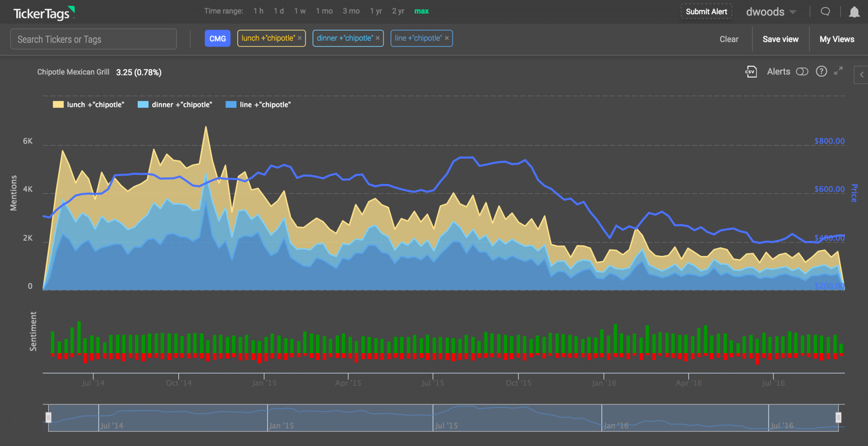Image resolution: width=868 pixels, height=446 pixels.
Task: Set time range to 1 yr
Action: pyautogui.click(x=376, y=11)
